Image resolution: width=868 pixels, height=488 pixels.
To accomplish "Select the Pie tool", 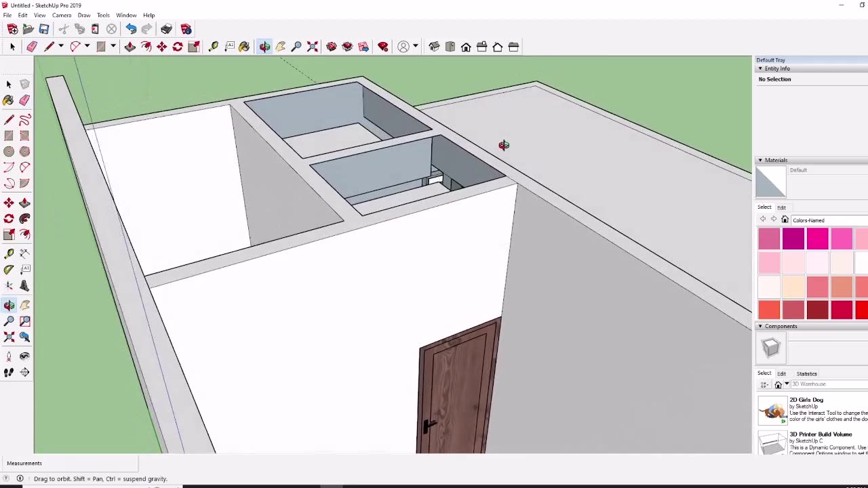I will pos(24,183).
